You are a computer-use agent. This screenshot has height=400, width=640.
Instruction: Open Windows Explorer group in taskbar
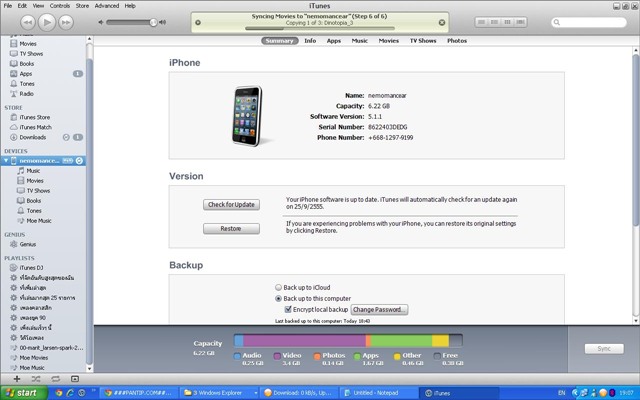point(220,393)
